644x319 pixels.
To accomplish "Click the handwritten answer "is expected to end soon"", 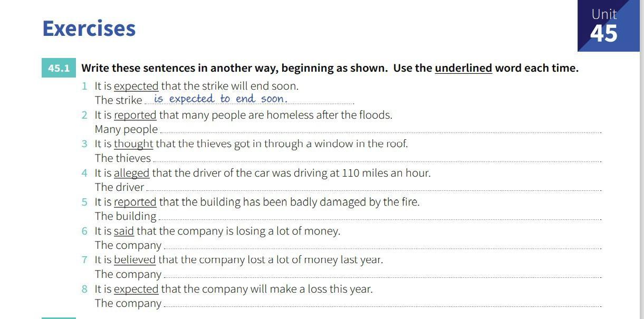I will click(220, 99).
